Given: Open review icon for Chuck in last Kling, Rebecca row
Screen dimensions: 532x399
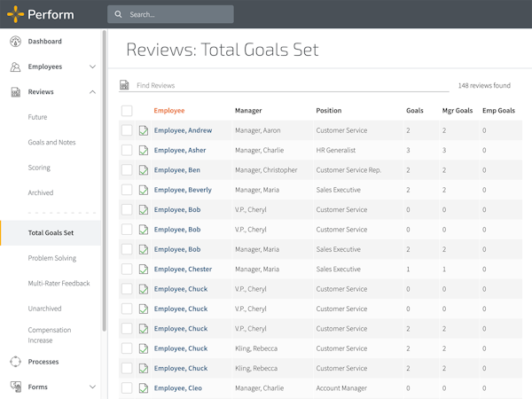Looking at the screenshot, I should point(144,369).
